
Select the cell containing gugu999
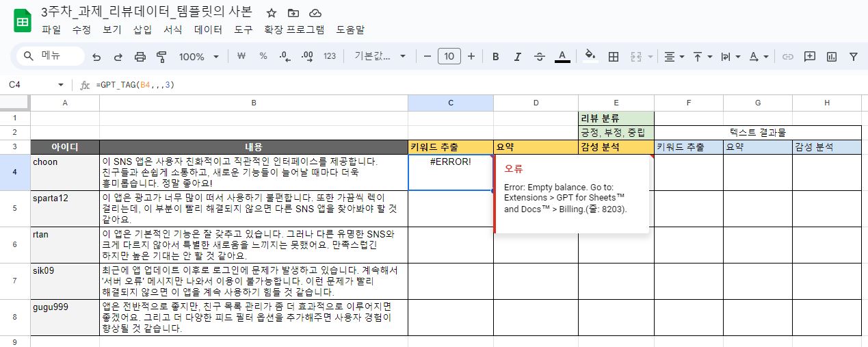tap(65, 317)
